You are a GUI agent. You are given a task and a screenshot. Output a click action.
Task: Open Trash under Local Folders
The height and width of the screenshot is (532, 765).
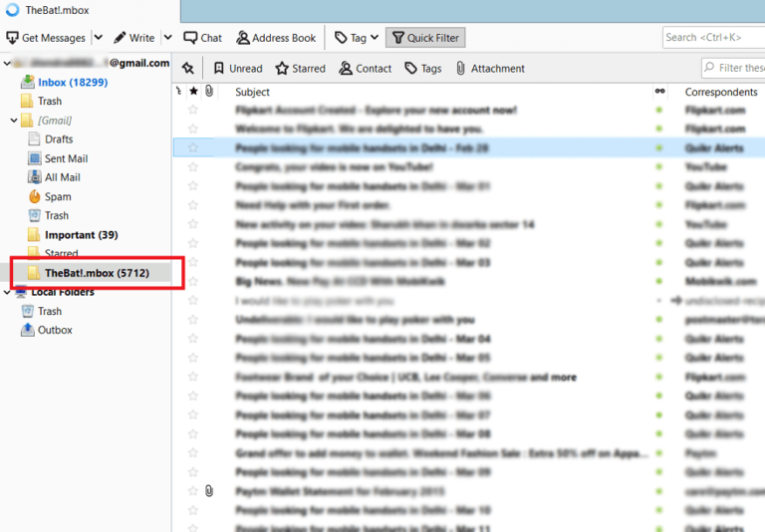[50, 311]
